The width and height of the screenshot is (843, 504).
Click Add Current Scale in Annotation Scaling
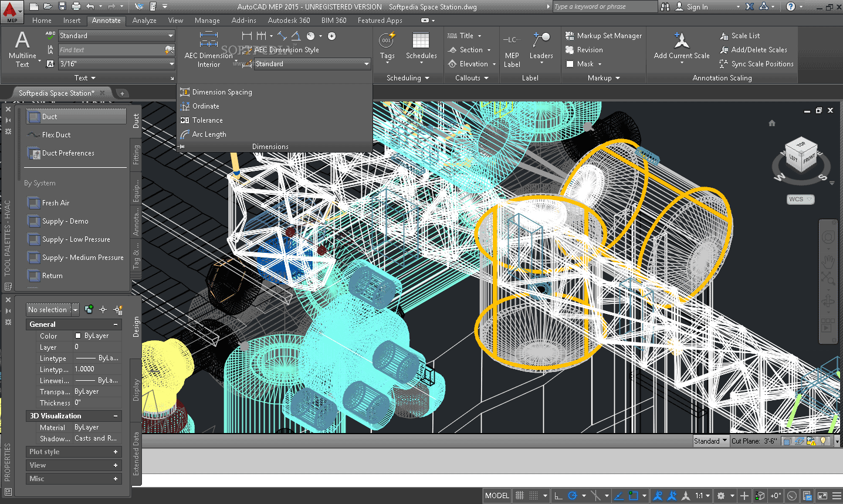681,47
